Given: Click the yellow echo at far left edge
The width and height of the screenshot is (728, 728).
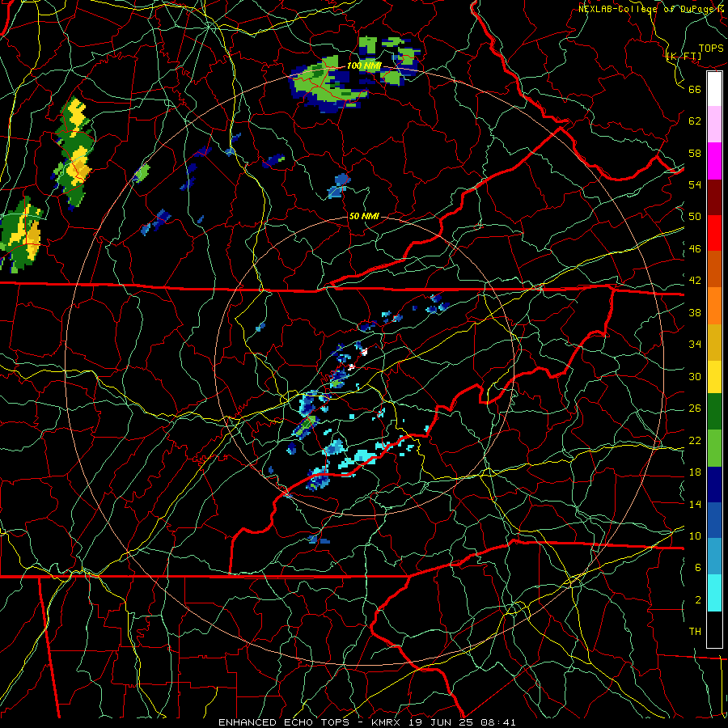Looking at the screenshot, I should pos(21,235).
